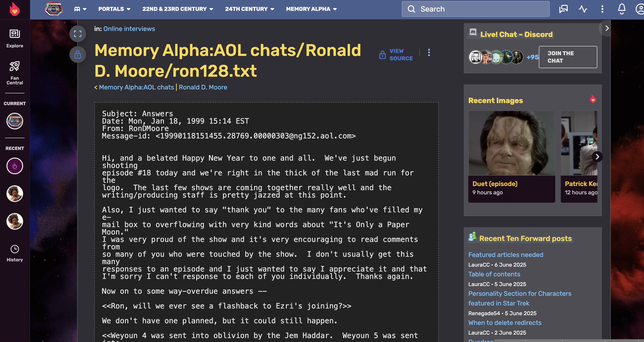The height and width of the screenshot is (342, 644).
Task: Click 'Renegade54 • 5 June 2025' byline
Action: (x=502, y=313)
